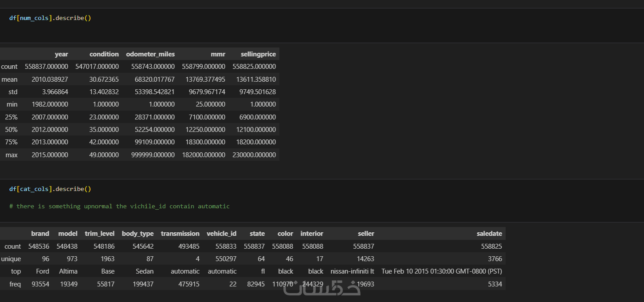The width and height of the screenshot is (644, 302).
Task: Select the 'interior' column header
Action: click(x=312, y=234)
